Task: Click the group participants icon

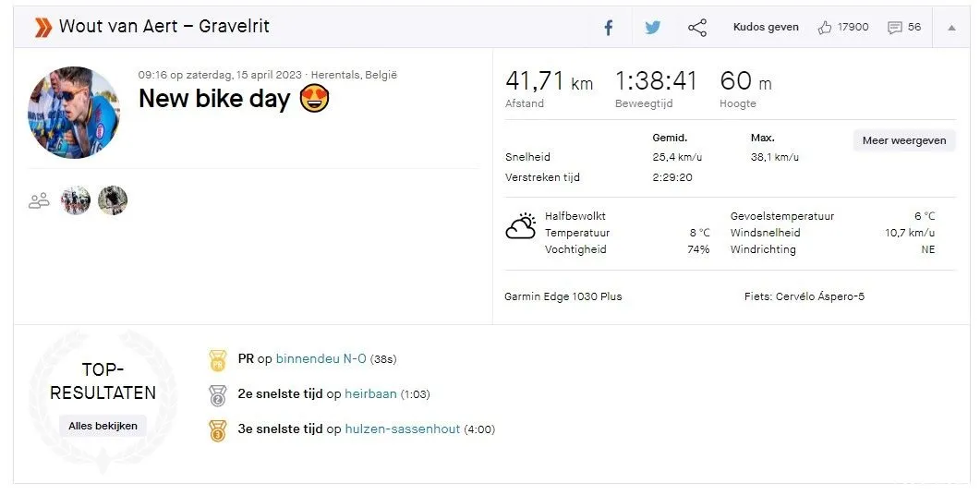Action: tap(39, 200)
